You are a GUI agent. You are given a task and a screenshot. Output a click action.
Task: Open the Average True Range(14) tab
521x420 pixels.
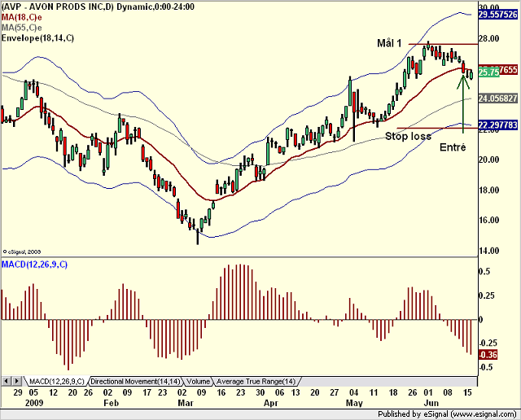pos(256,381)
